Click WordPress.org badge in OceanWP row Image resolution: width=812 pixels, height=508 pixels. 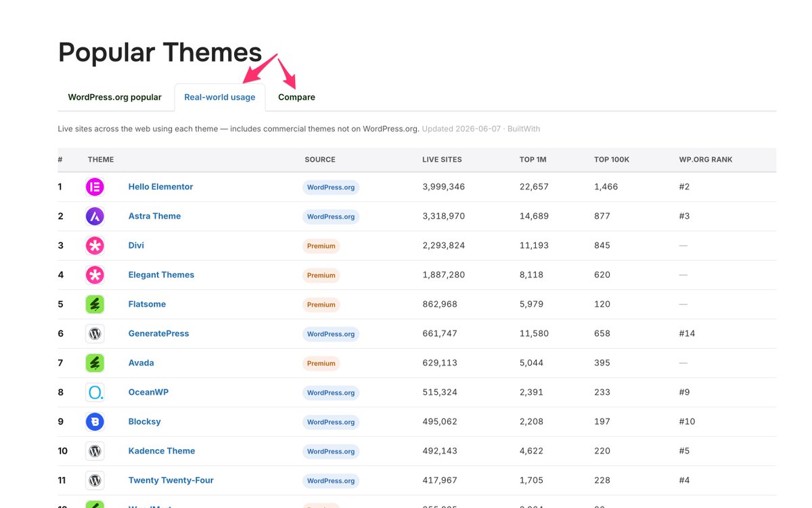[x=331, y=393]
